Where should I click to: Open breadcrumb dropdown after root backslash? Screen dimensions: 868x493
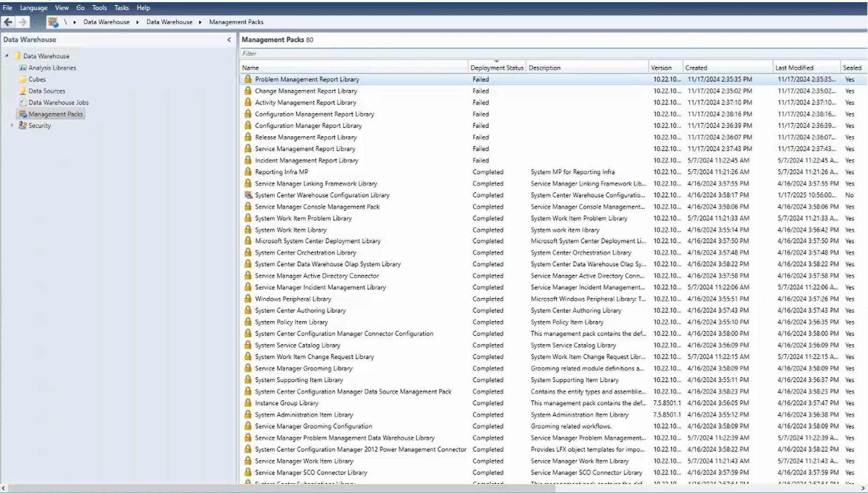pyautogui.click(x=75, y=22)
